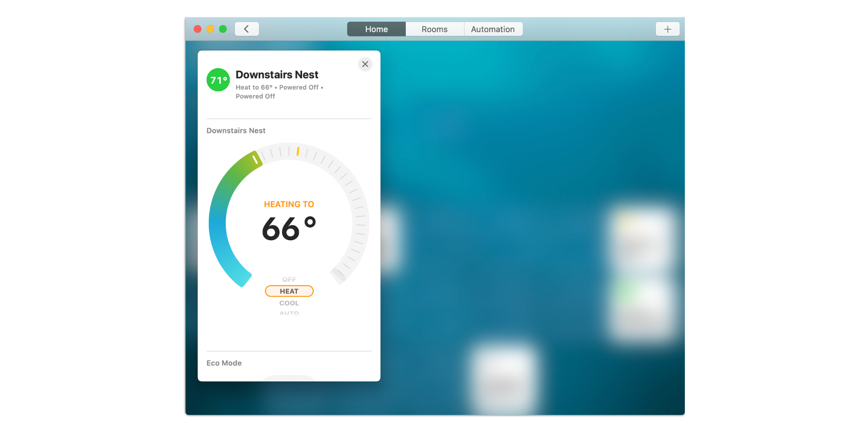Select the HEAT mode option
Viewport: 868px width, 434px height.
289,291
